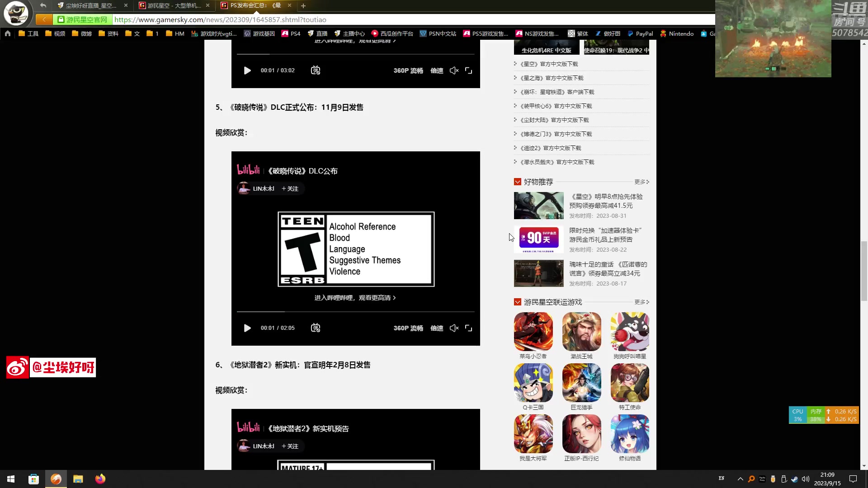This screenshot has width=868, height=488.
Task: Unmute the 破晓传说 DLC video
Action: point(454,328)
